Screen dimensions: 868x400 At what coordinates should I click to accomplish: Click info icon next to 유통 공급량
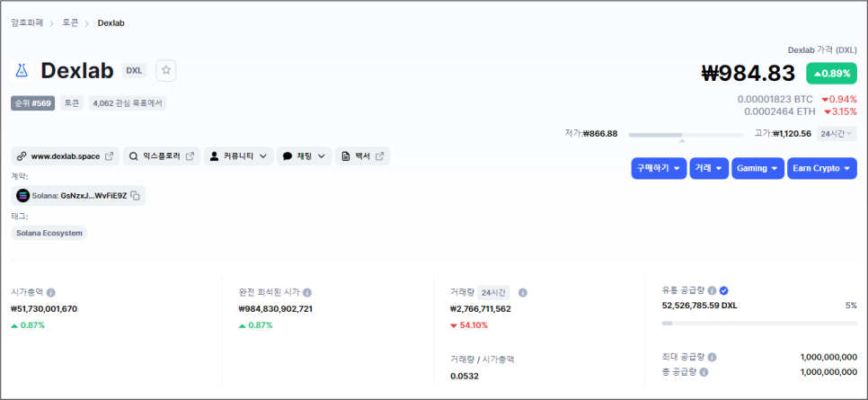712,290
